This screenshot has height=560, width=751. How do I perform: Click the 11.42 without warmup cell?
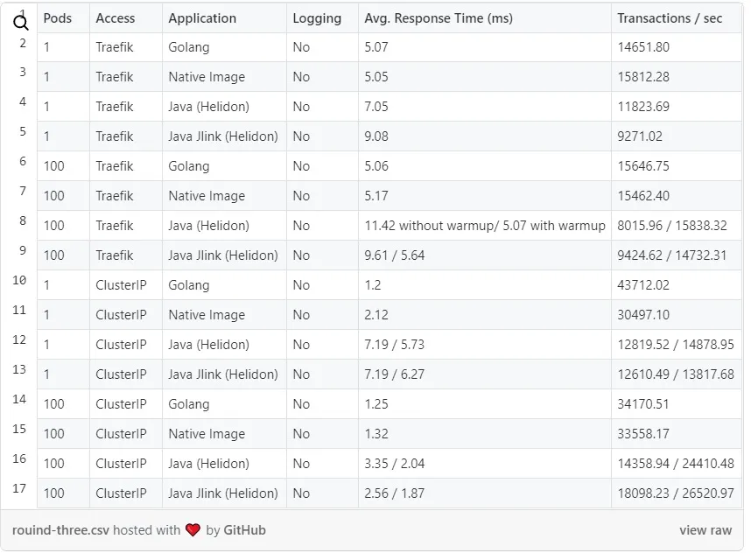point(484,226)
